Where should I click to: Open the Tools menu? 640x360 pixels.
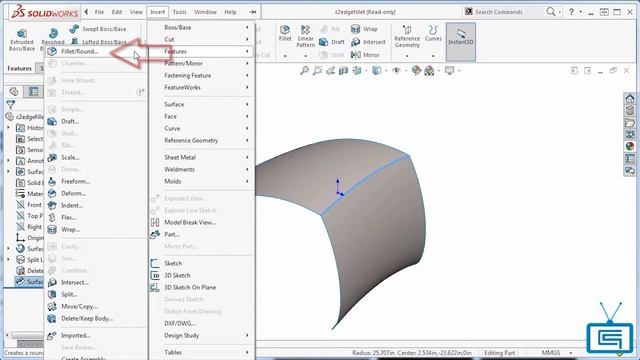[179, 12]
